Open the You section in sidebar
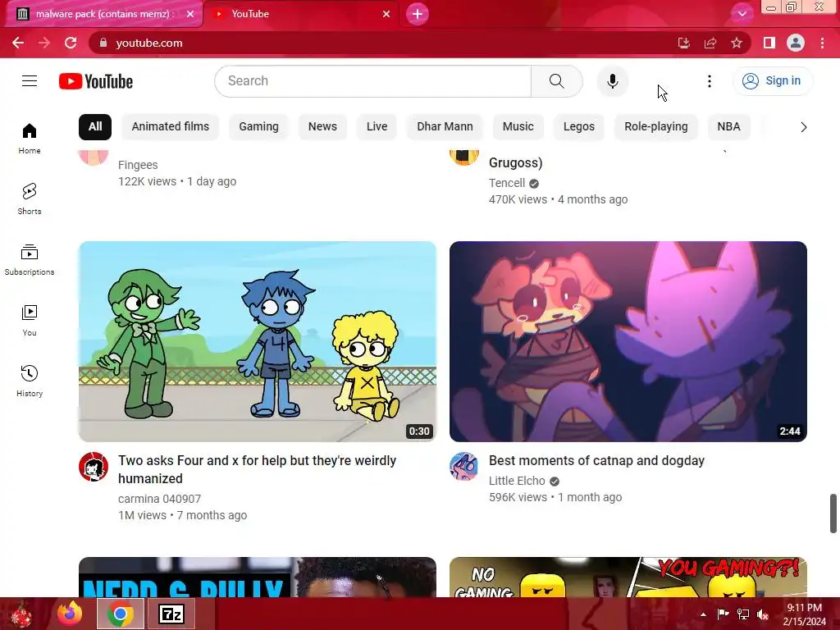 [x=30, y=321]
